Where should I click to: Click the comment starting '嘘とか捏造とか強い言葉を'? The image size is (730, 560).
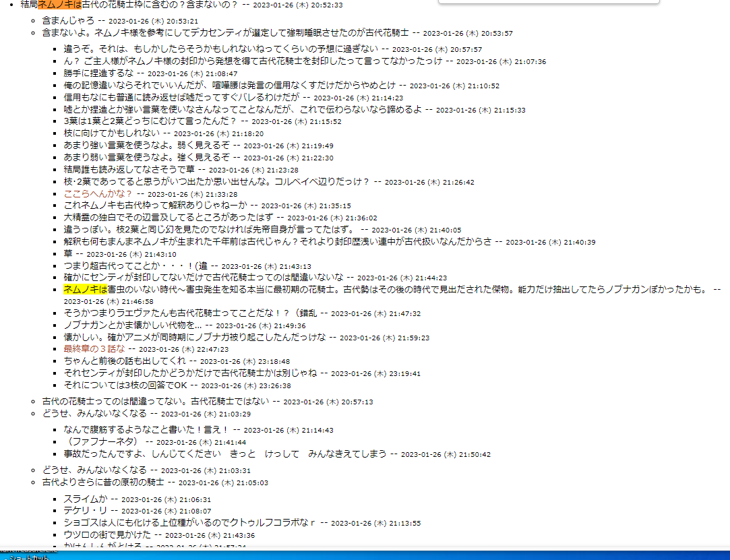click(243, 109)
